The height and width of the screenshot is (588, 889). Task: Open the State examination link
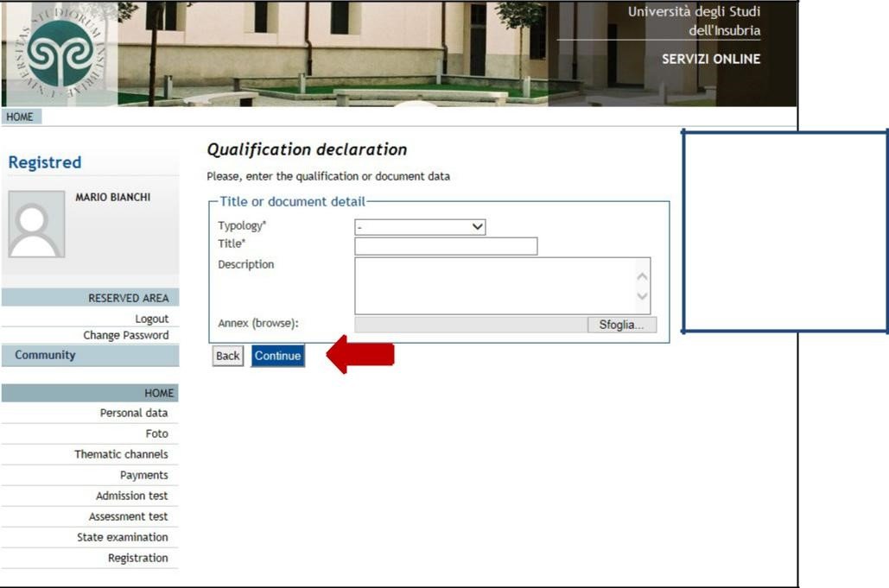point(123,537)
